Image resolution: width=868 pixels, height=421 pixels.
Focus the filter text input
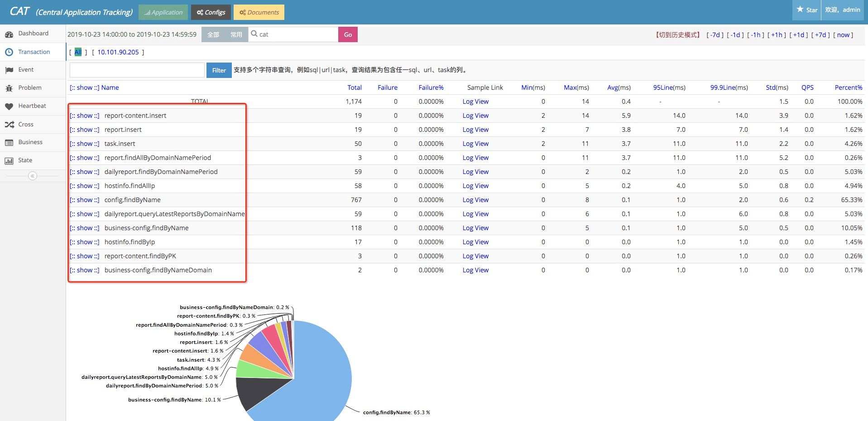coord(137,70)
